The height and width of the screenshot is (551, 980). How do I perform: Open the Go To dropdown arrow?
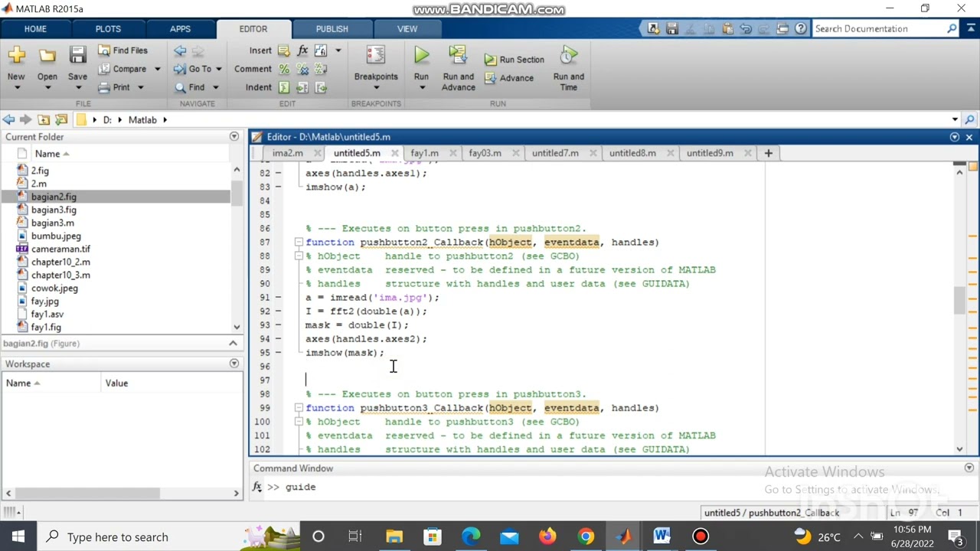tap(218, 69)
